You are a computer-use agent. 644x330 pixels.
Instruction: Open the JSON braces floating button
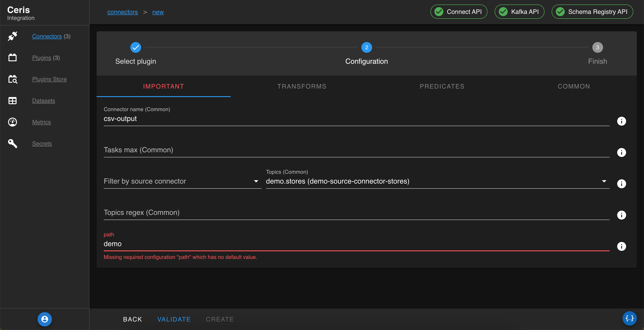tap(629, 318)
